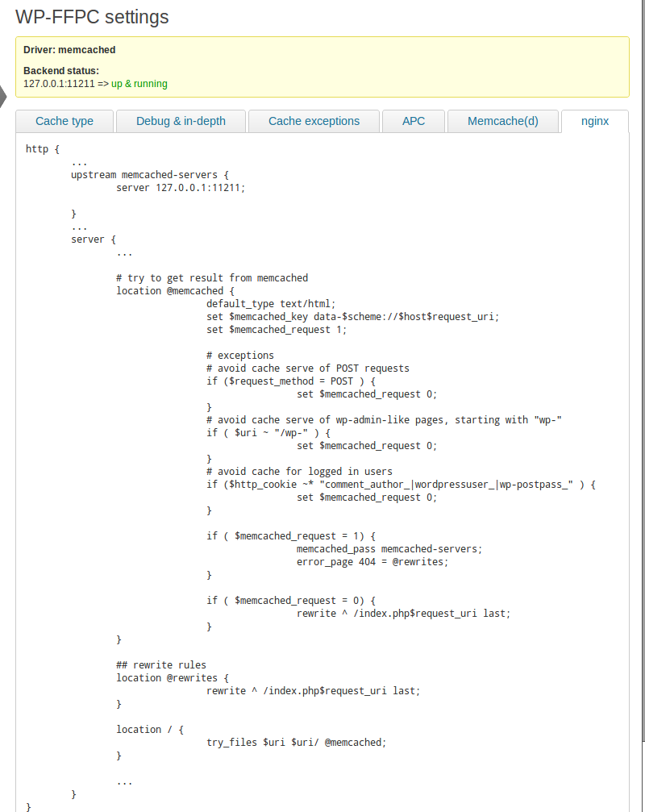
Task: Click the '$http_cookie' condition line
Action: pyautogui.click(x=402, y=485)
